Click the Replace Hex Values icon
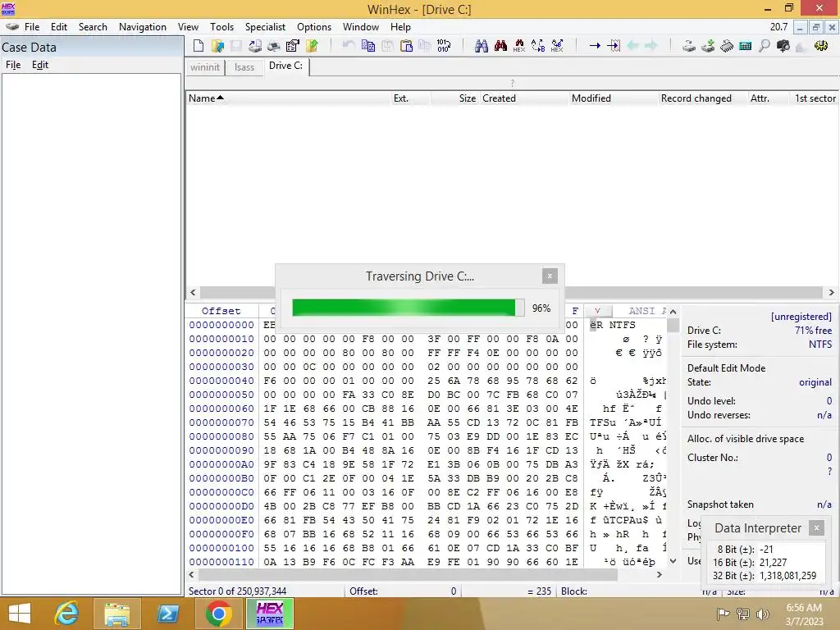 click(557, 46)
